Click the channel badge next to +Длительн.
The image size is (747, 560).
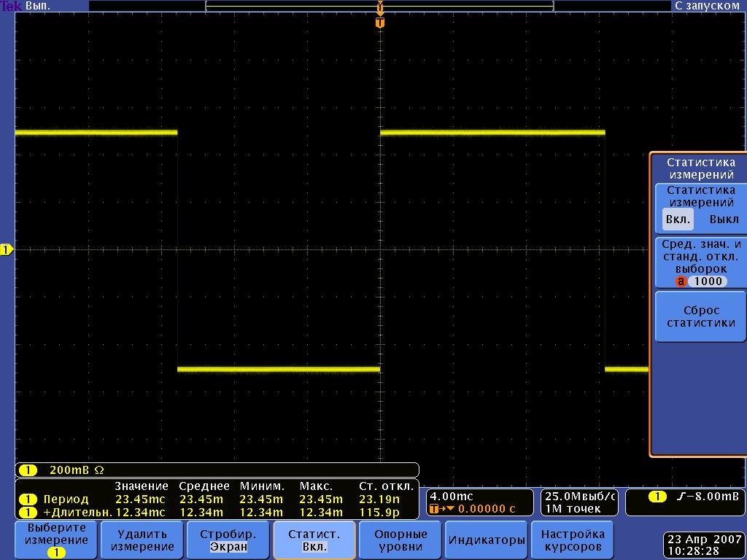[x=28, y=513]
